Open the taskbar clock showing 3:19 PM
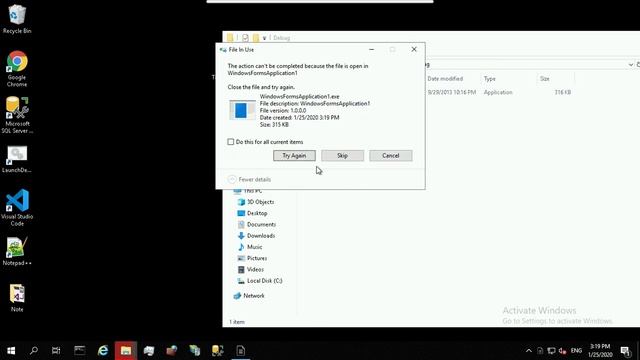This screenshot has height=360, width=640. pos(600,351)
